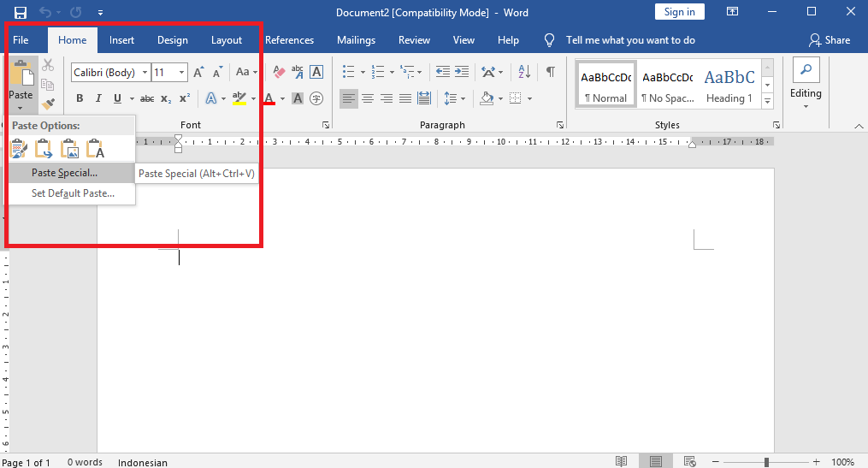Open the underline style dropdown arrow
The width and height of the screenshot is (868, 468).
tap(132, 98)
